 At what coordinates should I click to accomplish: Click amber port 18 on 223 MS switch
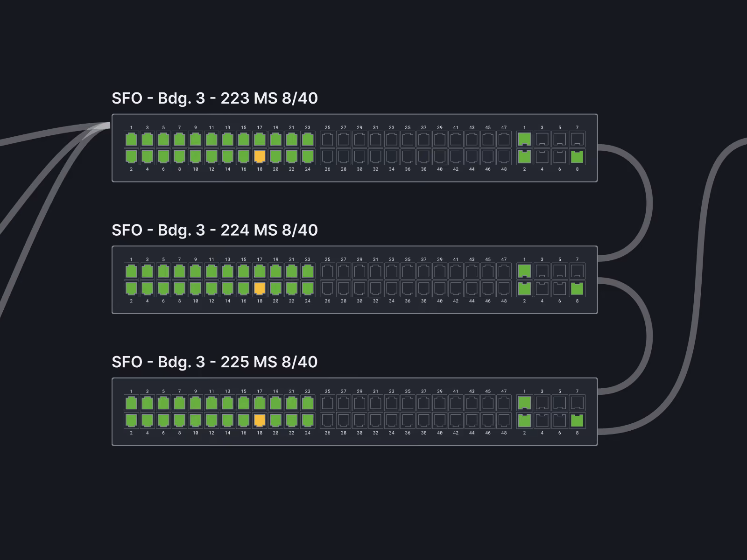click(x=260, y=156)
